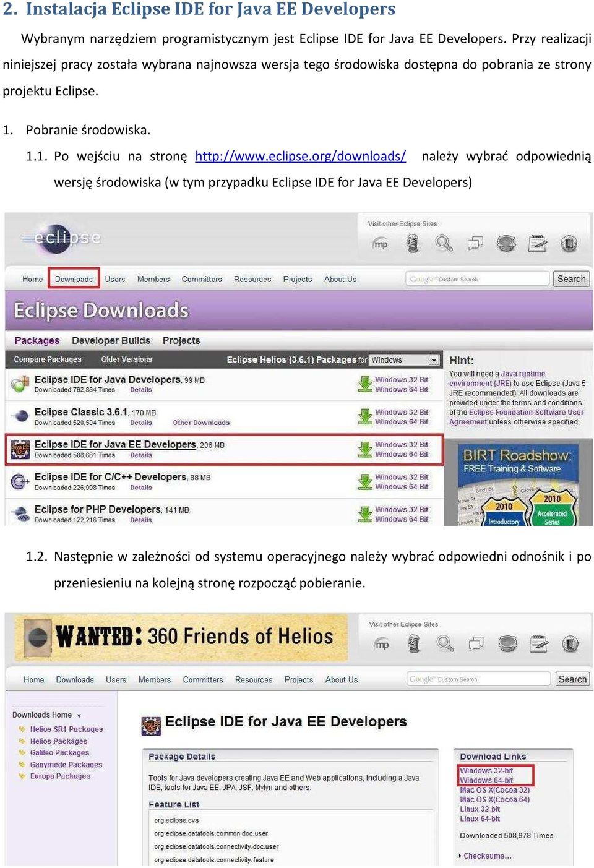This screenshot has width=594, height=868.
Task: Click the planet globe icon on the Eclipse Downloads page
Action: tap(506, 244)
